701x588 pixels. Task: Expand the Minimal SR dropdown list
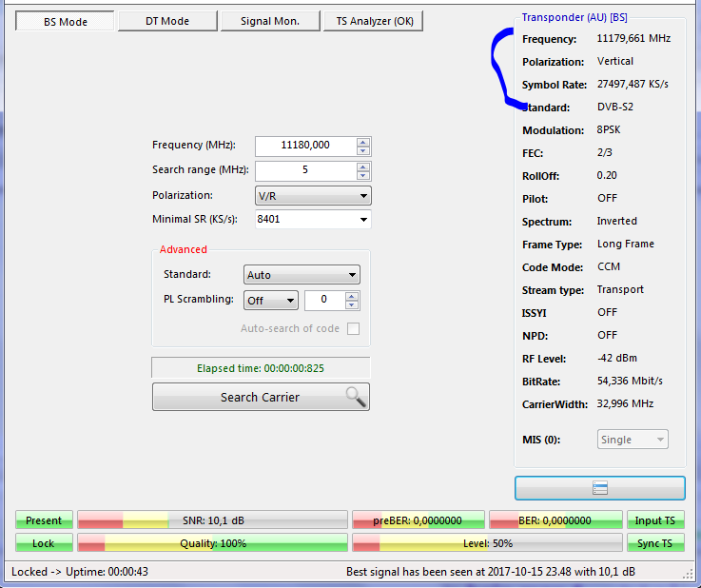coord(363,220)
